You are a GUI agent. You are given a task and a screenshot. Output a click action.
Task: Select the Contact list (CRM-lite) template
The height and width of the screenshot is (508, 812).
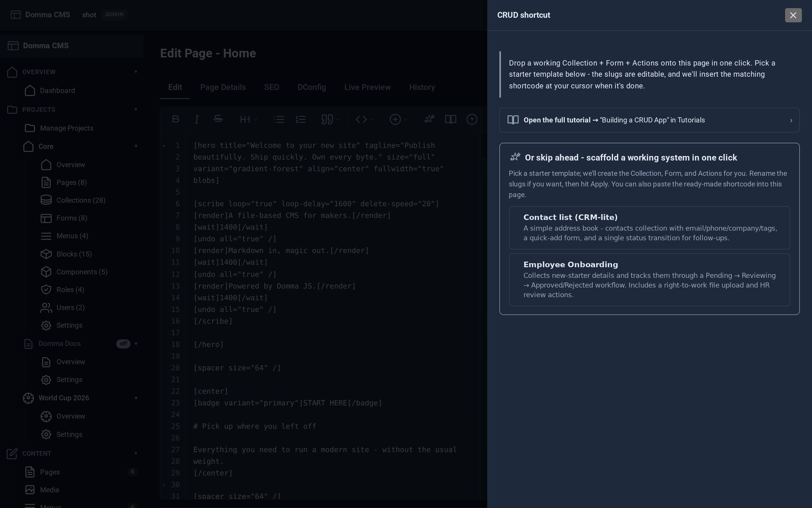(649, 228)
